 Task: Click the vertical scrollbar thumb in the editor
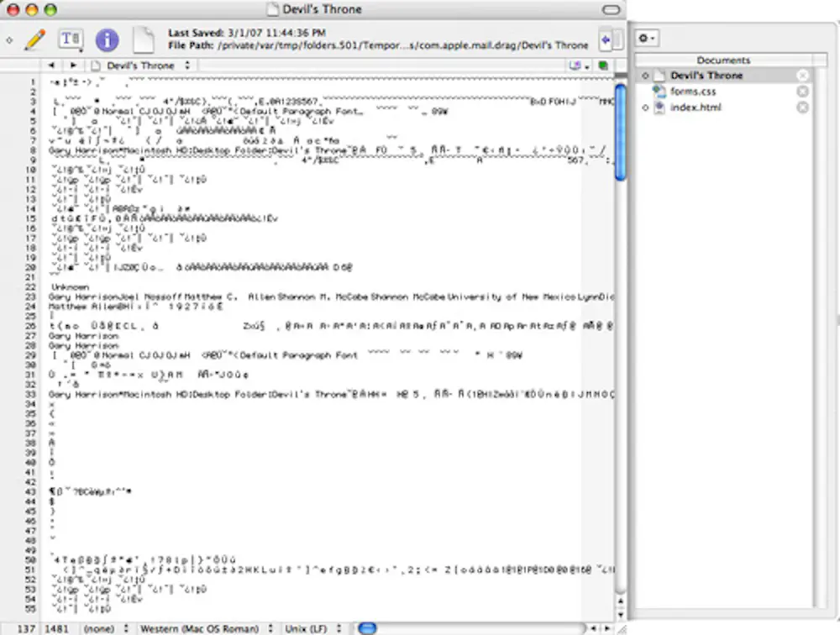pyautogui.click(x=619, y=130)
